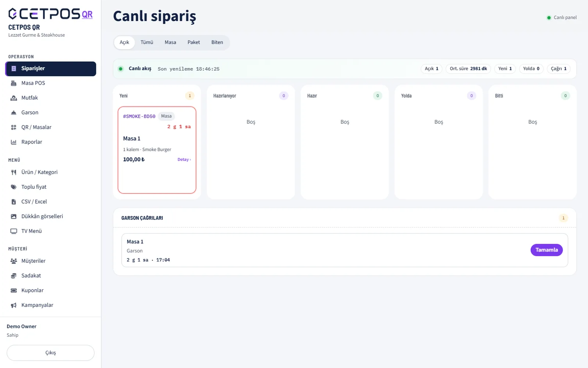
Task: Click Tamamla on Masa 1 waiter call
Action: pyautogui.click(x=546, y=250)
